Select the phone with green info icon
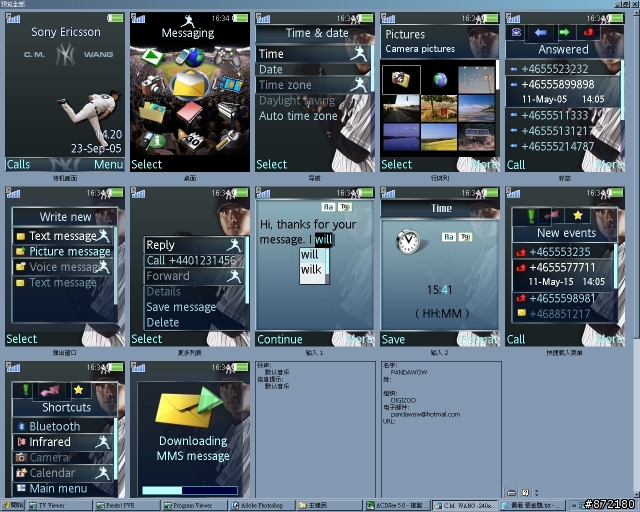 coord(152,140)
